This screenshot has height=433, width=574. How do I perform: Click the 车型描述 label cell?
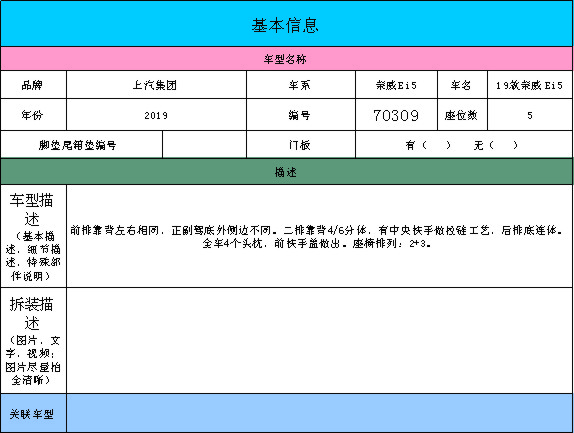pos(33,236)
